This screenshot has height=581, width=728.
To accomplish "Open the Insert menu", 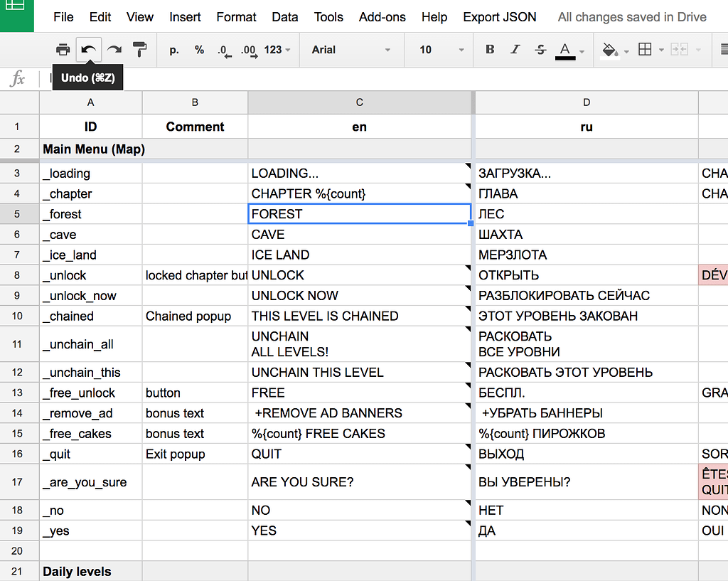I will pyautogui.click(x=185, y=17).
